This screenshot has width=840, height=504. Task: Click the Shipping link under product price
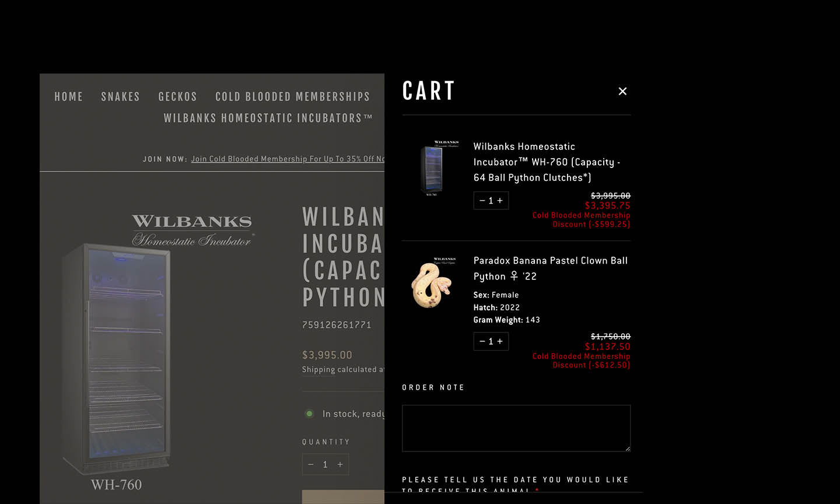318,369
